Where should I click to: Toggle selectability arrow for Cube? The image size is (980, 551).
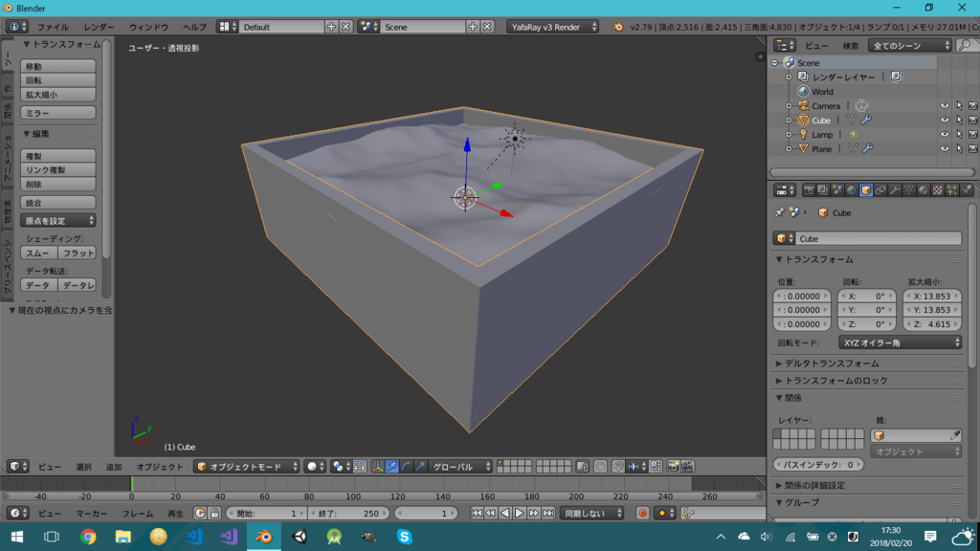tap(959, 120)
